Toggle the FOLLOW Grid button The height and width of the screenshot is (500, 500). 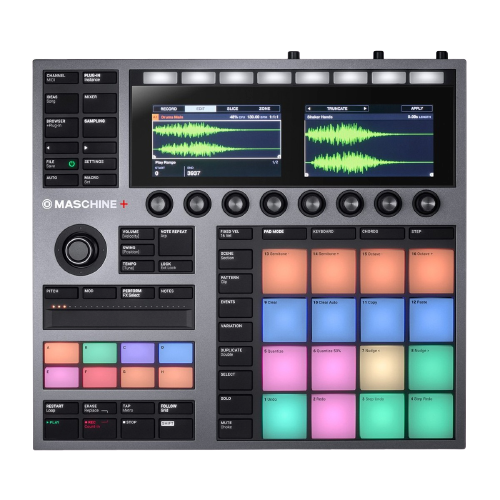point(176,408)
